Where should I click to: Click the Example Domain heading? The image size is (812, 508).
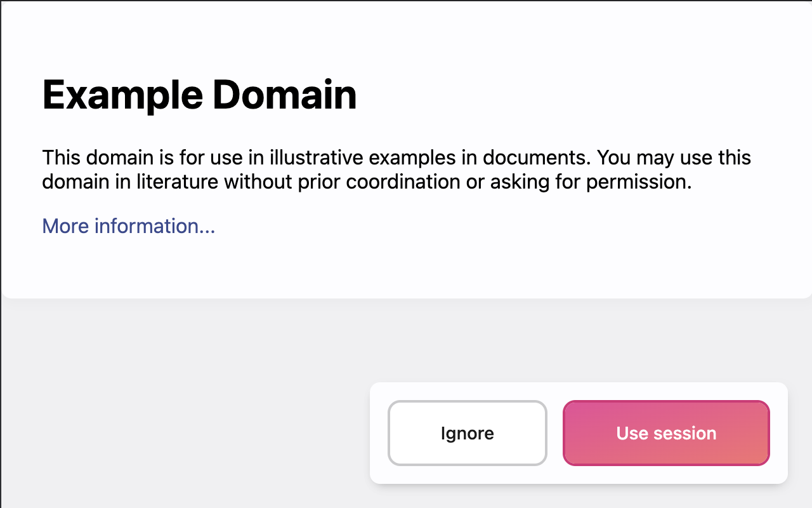[x=199, y=95]
